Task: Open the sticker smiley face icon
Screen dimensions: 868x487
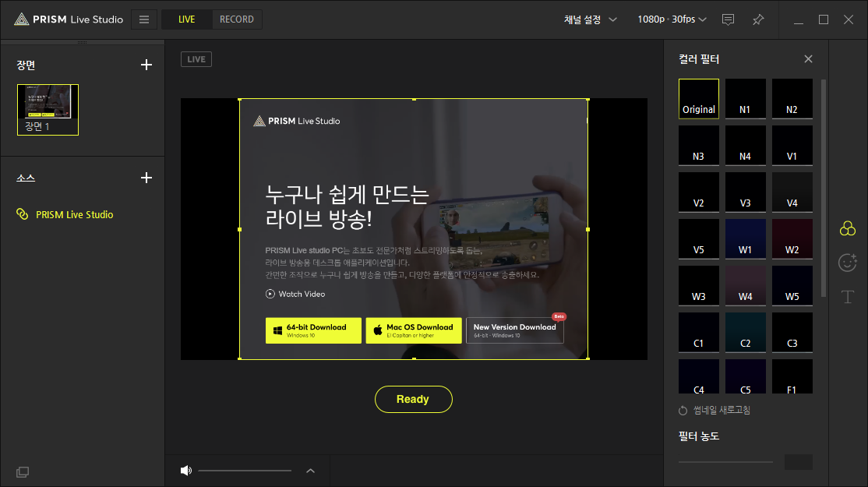Action: click(x=848, y=263)
